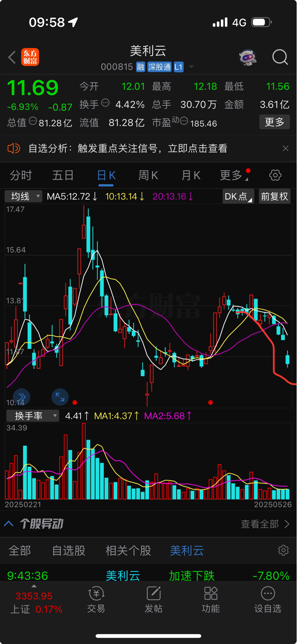Tap the double-arrow chart scroll button
The height and width of the screenshot is (644, 297).
tap(22, 397)
